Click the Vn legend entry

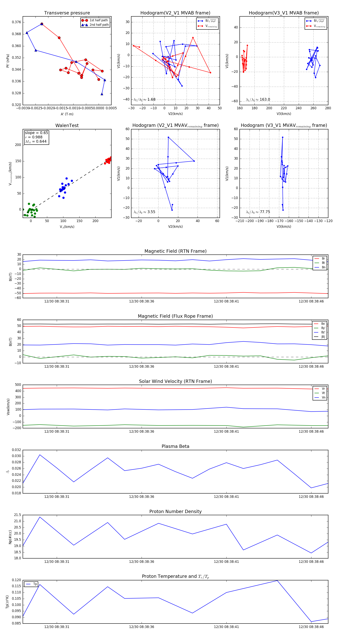pyautogui.click(x=320, y=398)
